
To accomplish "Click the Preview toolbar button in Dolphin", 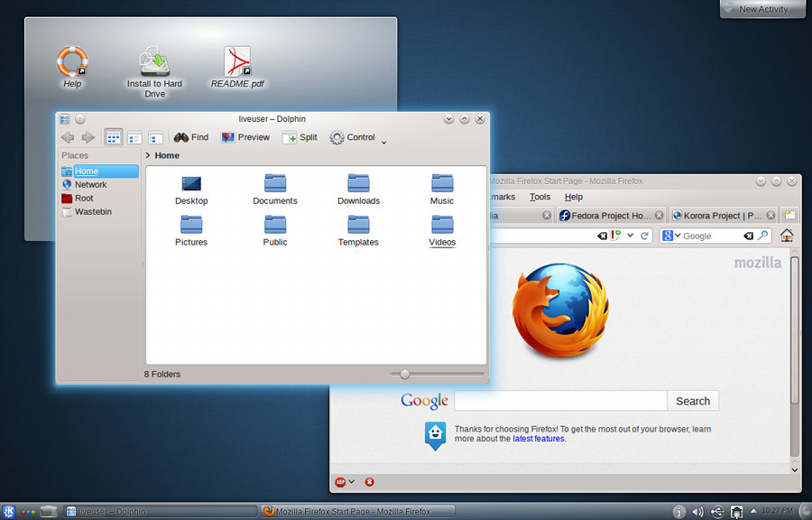I will 245,137.
